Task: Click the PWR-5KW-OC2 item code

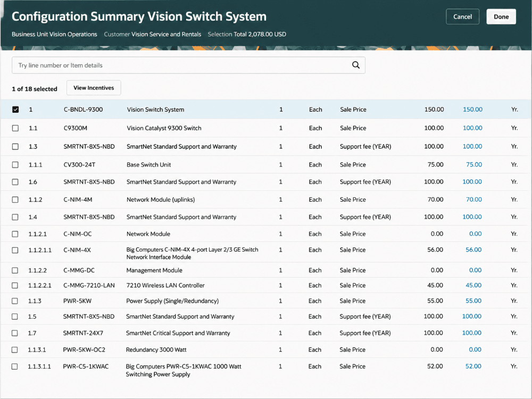Action: (84, 350)
